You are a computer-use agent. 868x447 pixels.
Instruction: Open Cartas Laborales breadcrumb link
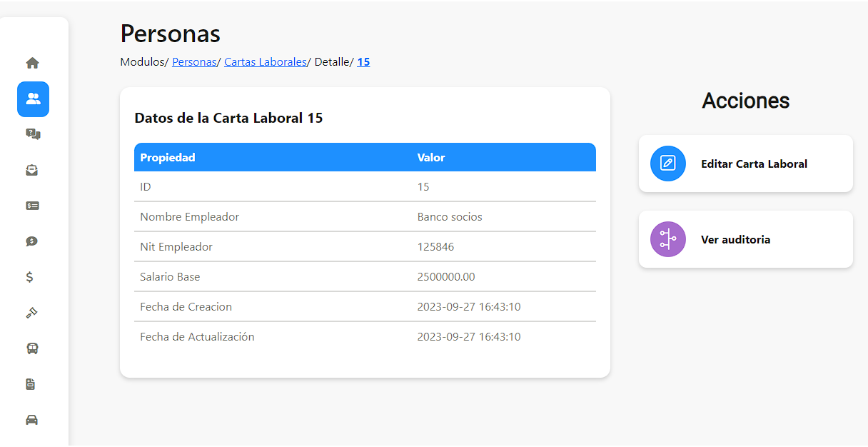[265, 62]
